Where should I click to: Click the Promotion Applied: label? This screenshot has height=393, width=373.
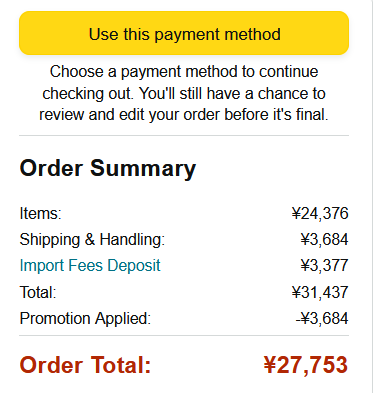pos(85,318)
